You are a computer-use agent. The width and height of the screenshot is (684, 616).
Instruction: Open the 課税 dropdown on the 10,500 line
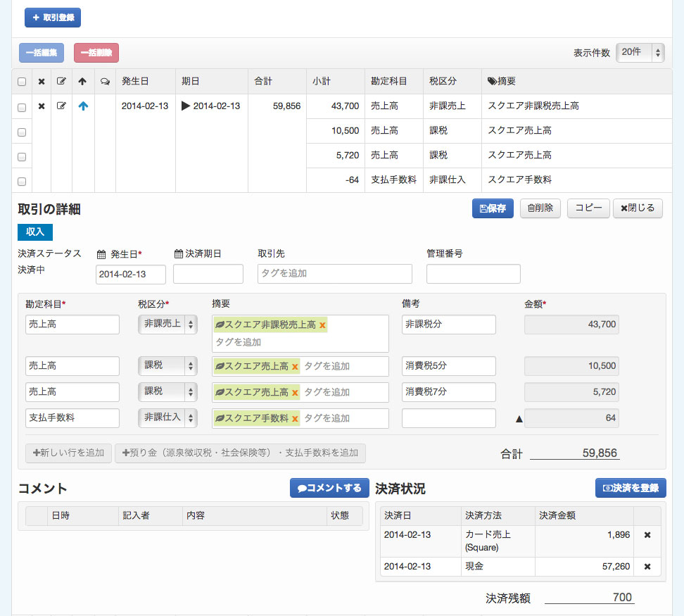pos(167,365)
